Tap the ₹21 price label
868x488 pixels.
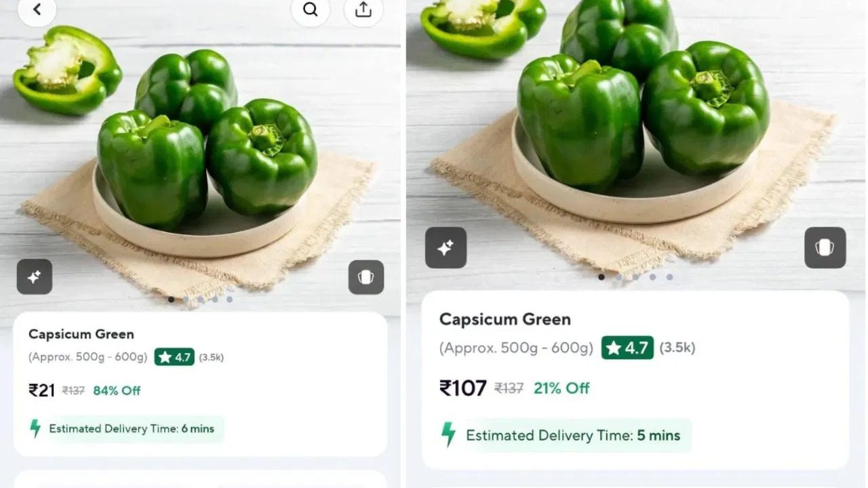pyautogui.click(x=41, y=390)
